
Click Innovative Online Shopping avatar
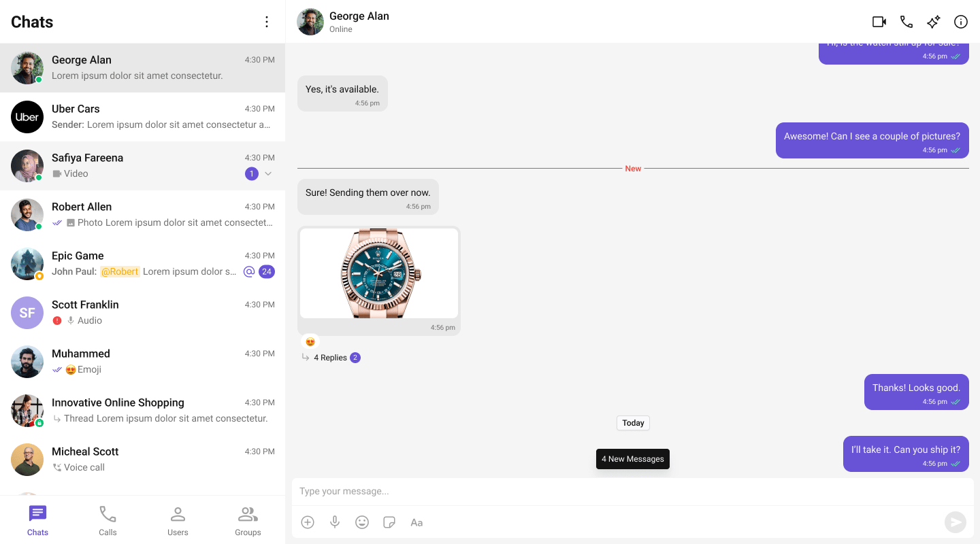(27, 411)
